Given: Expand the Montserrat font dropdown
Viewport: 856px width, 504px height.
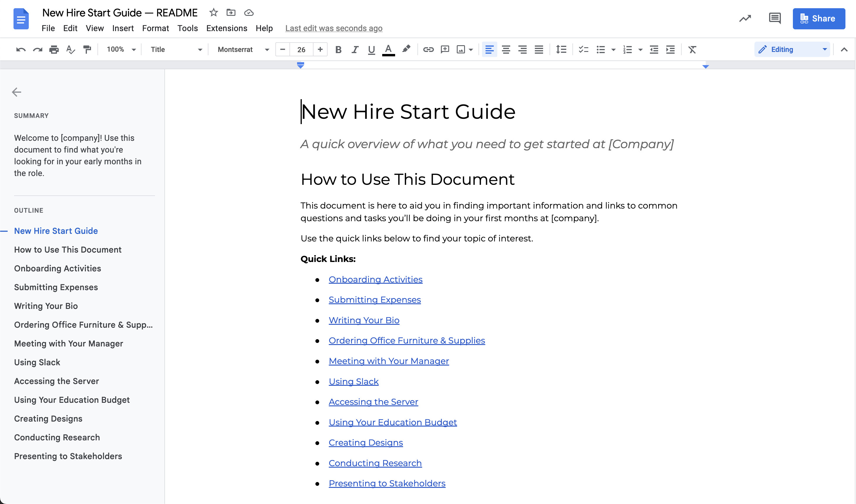Looking at the screenshot, I should [243, 50].
